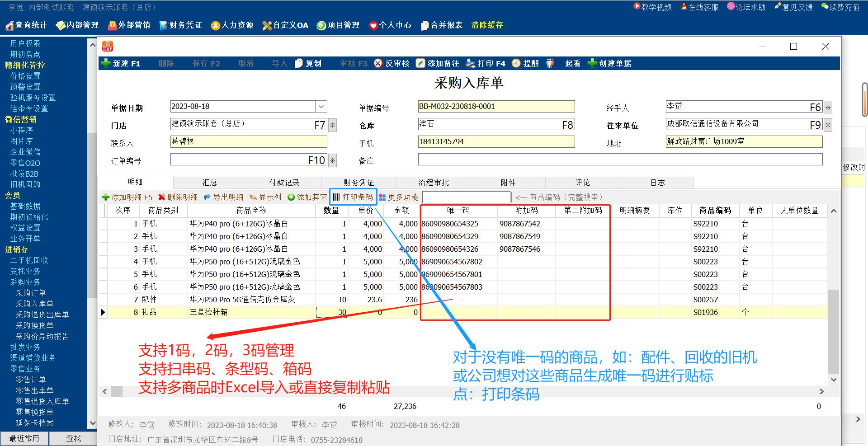The image size is (868, 446).
Task: Expand 渠道铺货业务 in the sidebar tree
Action: (33, 358)
